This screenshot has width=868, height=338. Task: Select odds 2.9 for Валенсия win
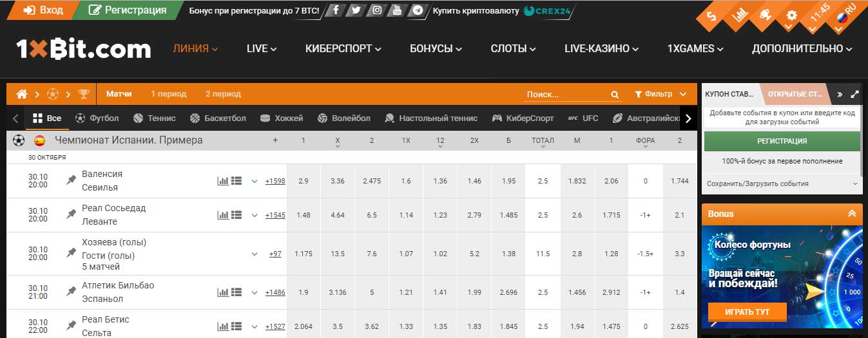[304, 182]
